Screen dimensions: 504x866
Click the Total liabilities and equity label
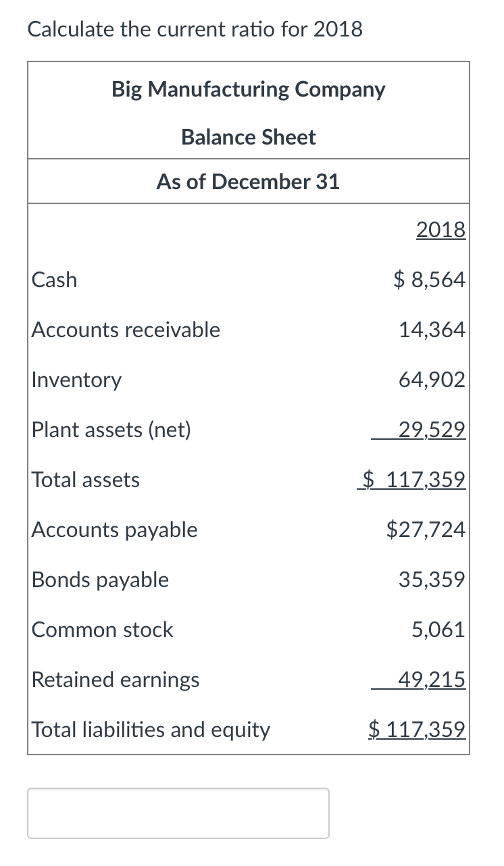(x=150, y=730)
